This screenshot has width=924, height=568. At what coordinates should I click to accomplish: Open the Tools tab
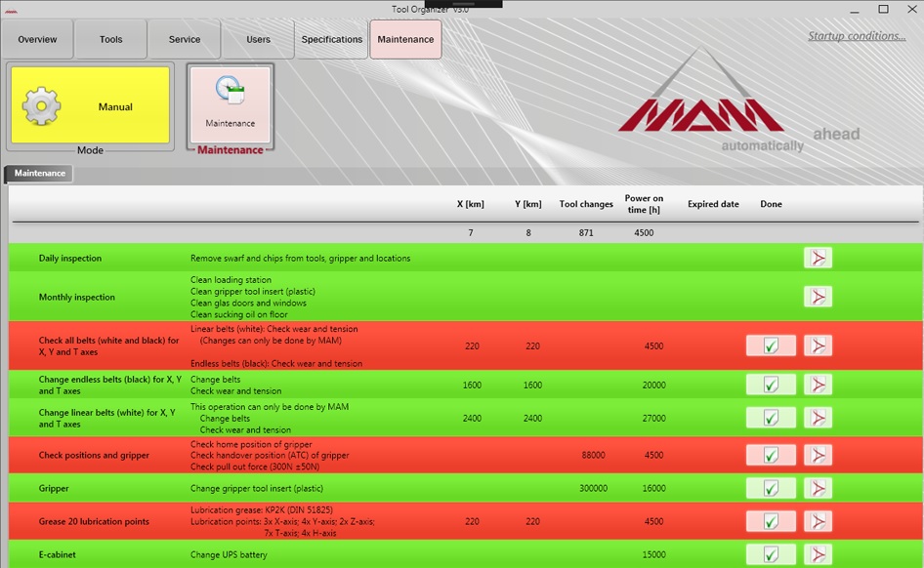pyautogui.click(x=110, y=39)
